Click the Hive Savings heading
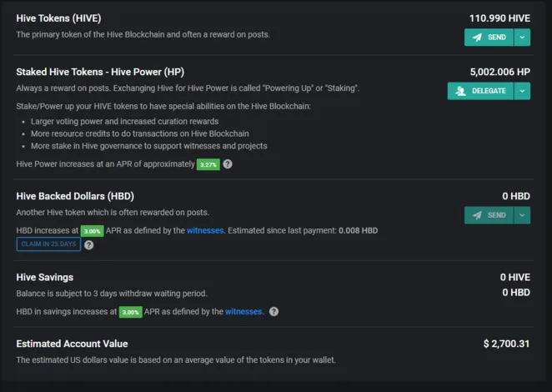The image size is (552, 392). [45, 278]
